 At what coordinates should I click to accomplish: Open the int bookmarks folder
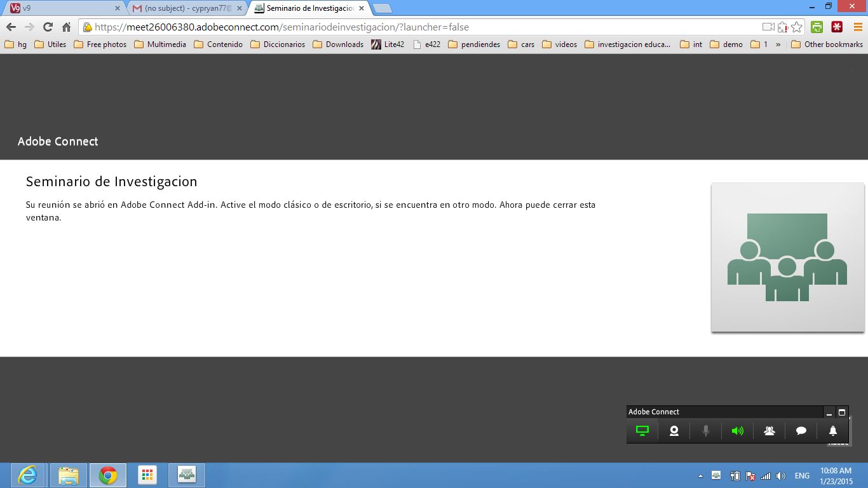tap(691, 44)
